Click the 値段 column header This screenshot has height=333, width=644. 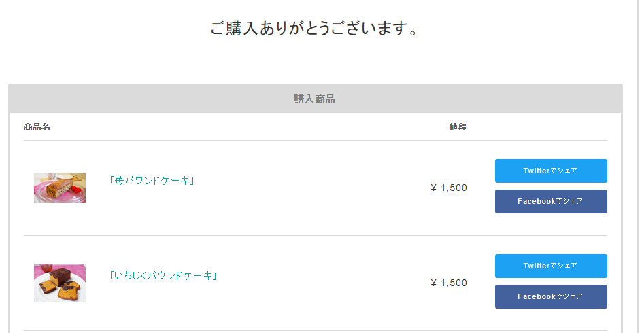point(458,127)
